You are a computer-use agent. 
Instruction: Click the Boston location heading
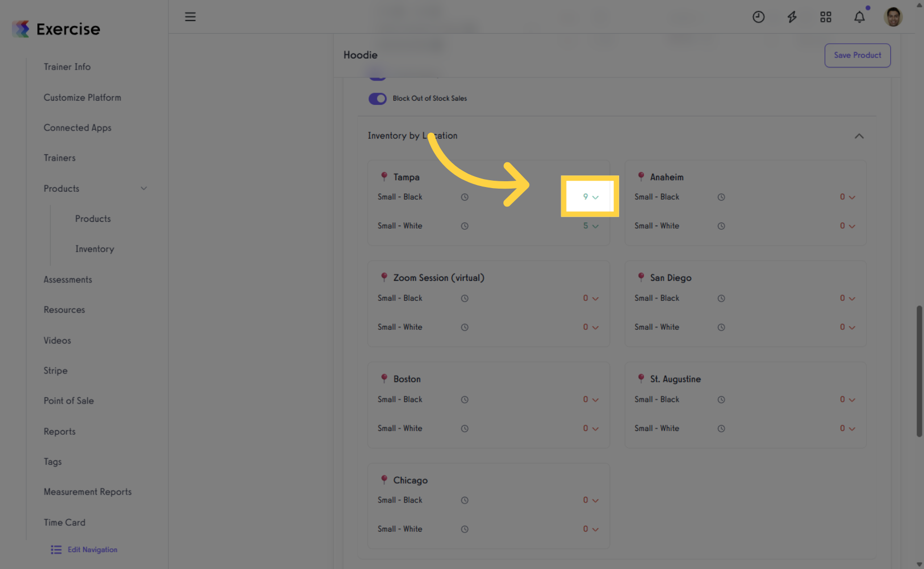coord(407,379)
